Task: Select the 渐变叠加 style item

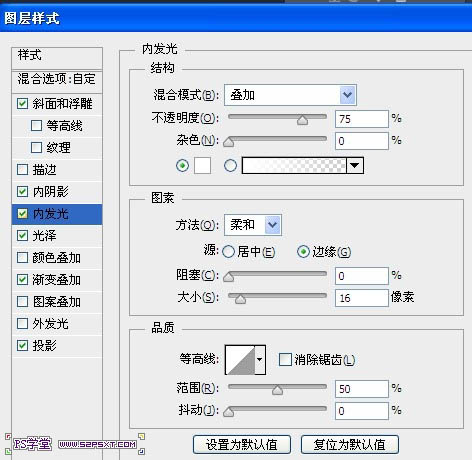Action: [x=57, y=280]
